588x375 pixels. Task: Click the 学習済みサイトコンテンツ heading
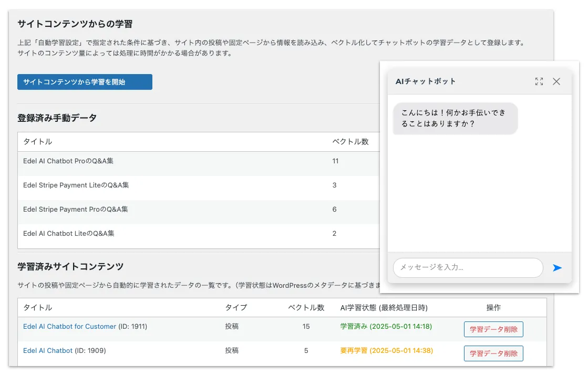click(70, 266)
